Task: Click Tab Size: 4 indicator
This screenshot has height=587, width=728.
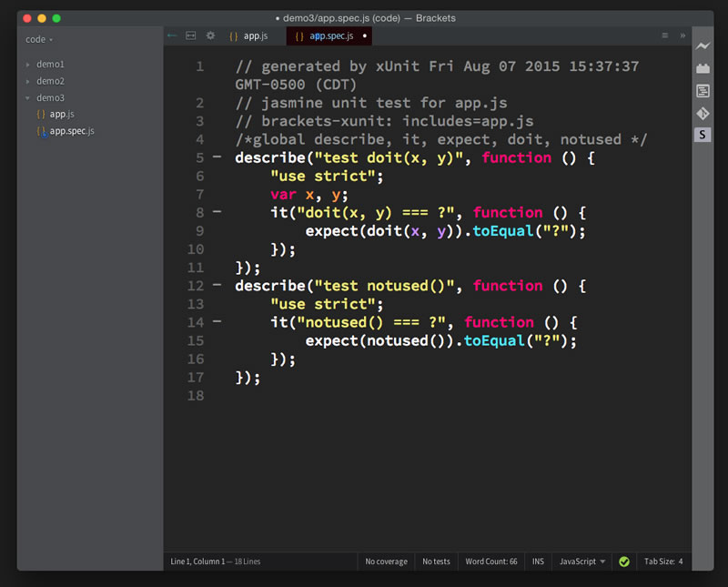Action: (x=663, y=562)
